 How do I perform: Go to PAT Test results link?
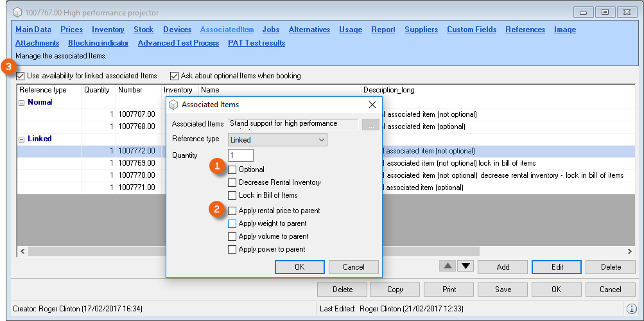256,43
